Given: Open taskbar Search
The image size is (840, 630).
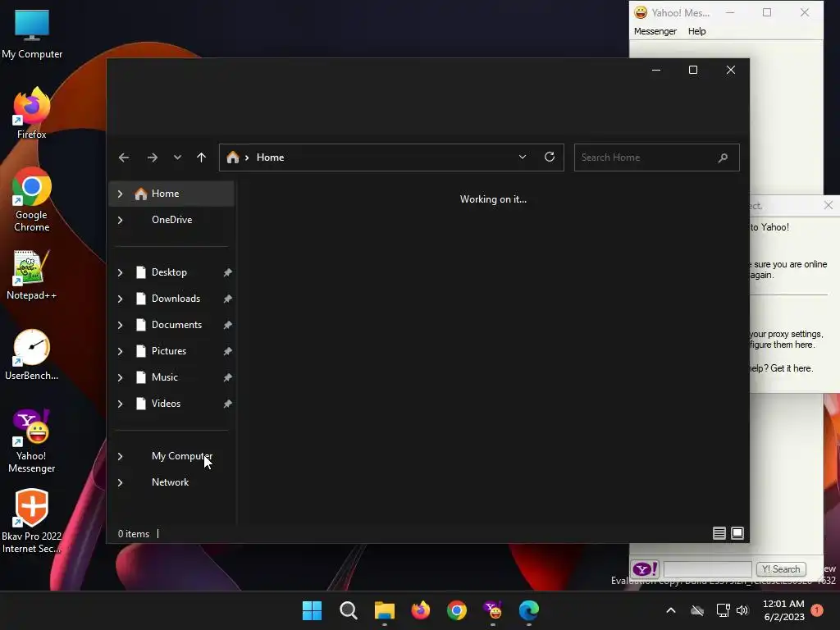Looking at the screenshot, I should [348, 610].
